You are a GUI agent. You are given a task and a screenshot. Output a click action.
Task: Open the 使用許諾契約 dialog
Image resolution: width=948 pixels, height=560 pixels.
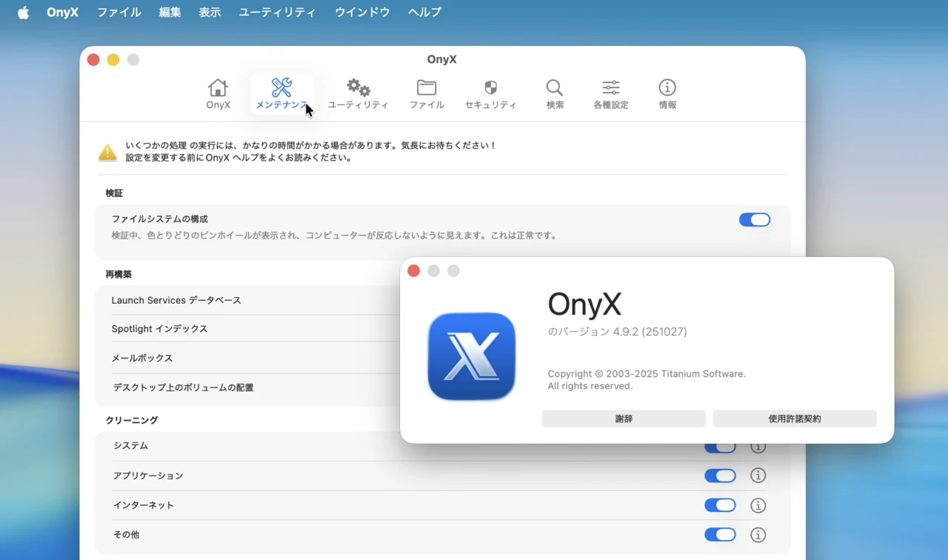[x=794, y=419]
